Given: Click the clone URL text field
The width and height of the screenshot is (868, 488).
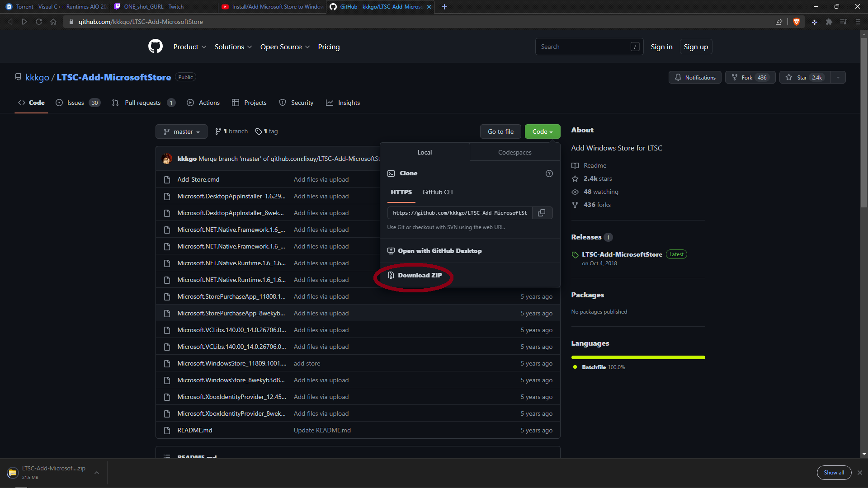Looking at the screenshot, I should 460,213.
